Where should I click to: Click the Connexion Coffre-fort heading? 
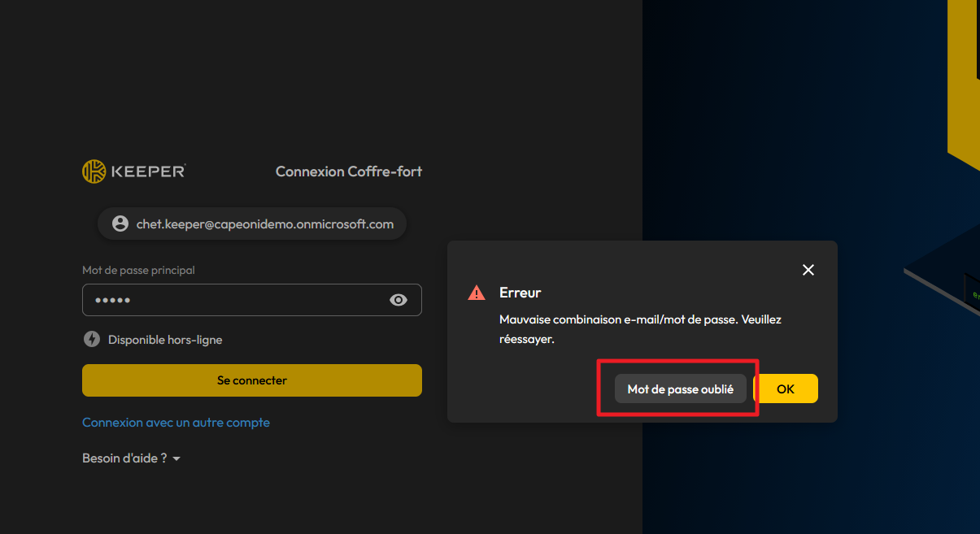349,171
